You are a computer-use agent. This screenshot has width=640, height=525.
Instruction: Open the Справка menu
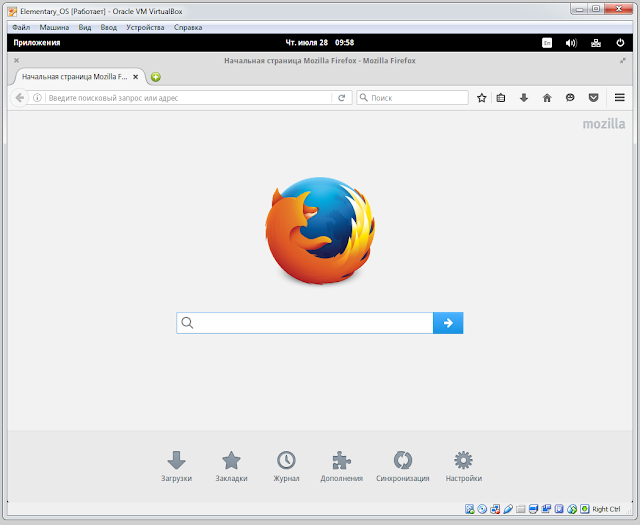point(188,27)
